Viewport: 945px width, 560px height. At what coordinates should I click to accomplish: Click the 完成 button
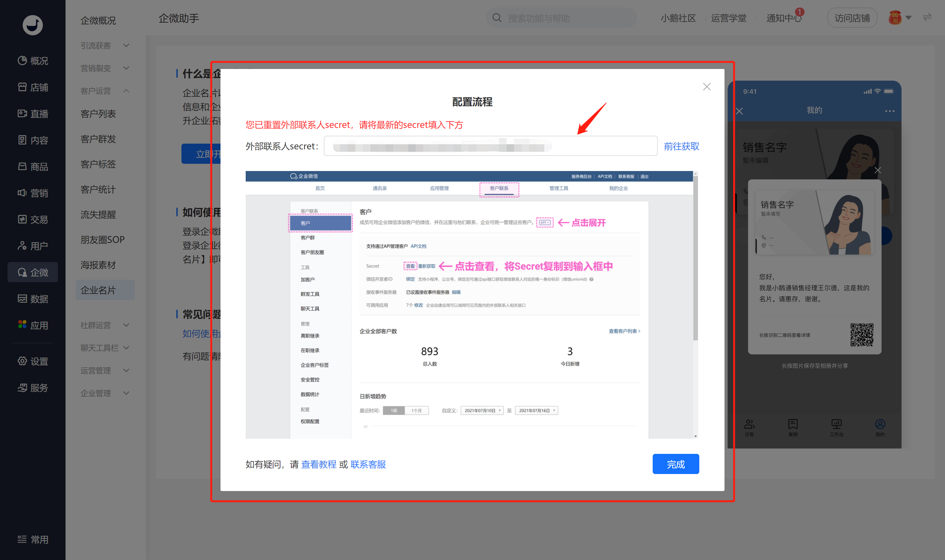click(x=676, y=464)
